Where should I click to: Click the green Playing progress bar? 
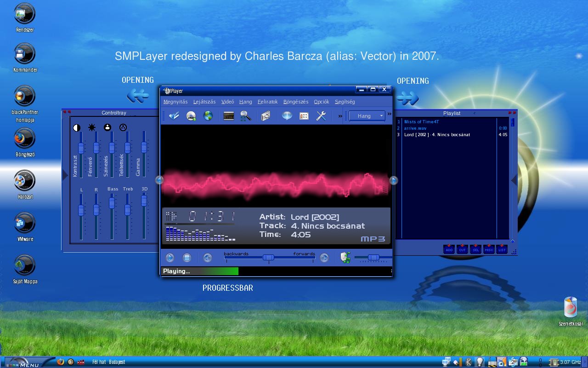(x=200, y=271)
